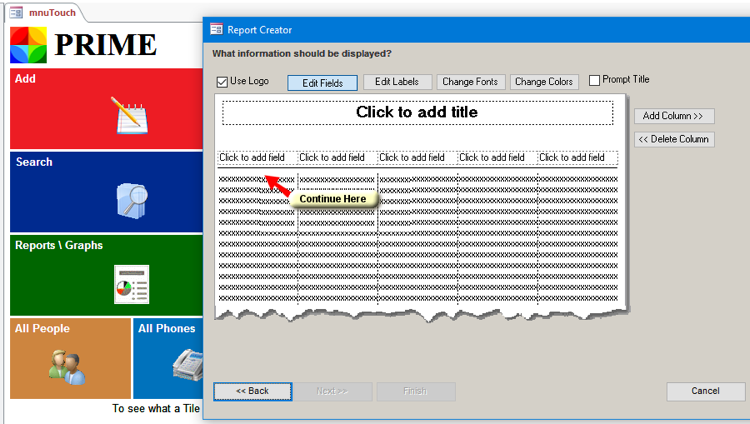Enable the Prompt Title checkbox
The height and width of the screenshot is (424, 750).
(x=595, y=80)
